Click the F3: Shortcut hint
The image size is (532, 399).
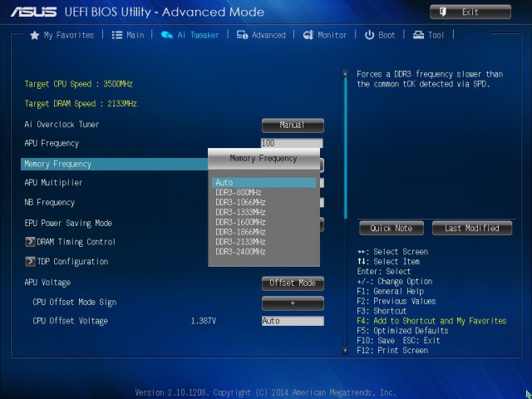coord(382,311)
